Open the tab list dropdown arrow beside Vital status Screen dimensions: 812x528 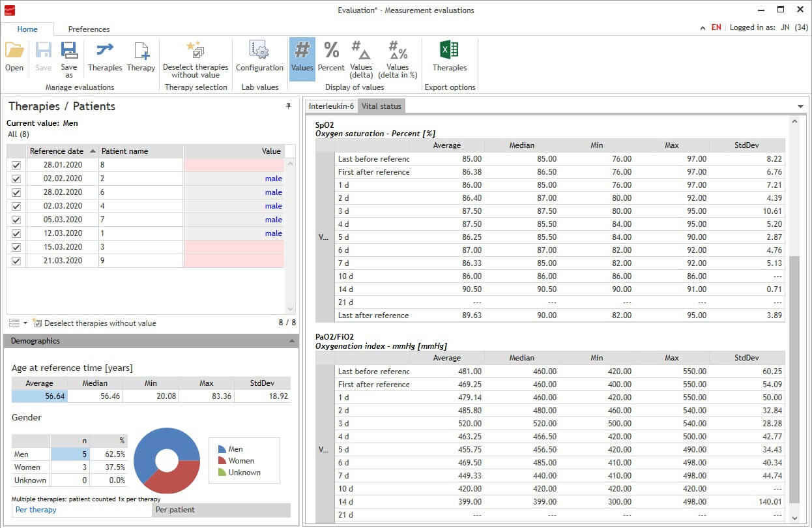800,106
